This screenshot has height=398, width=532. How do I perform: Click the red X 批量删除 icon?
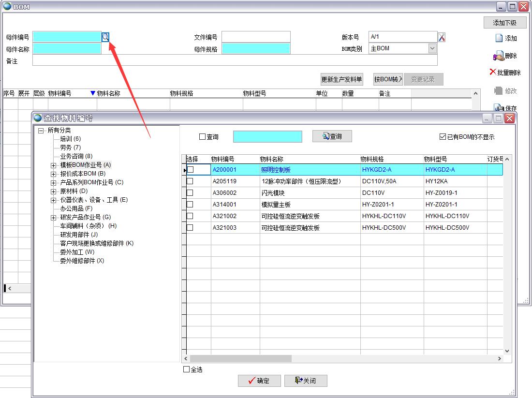coord(493,72)
